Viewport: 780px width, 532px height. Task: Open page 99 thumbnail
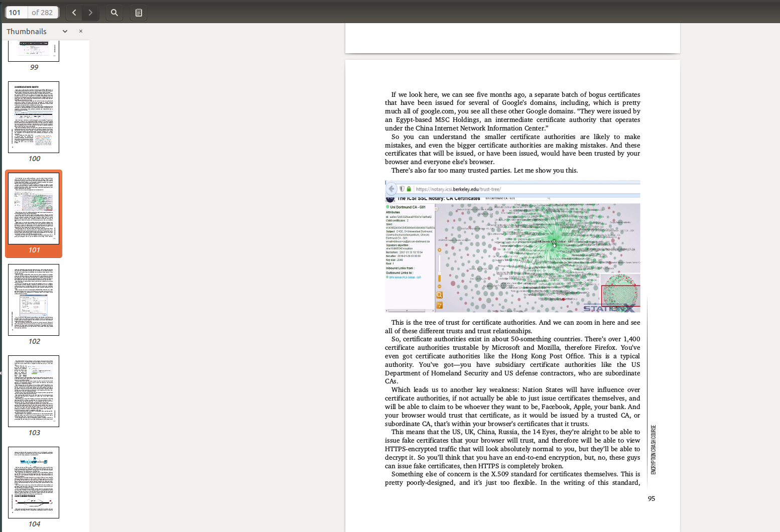(34, 51)
